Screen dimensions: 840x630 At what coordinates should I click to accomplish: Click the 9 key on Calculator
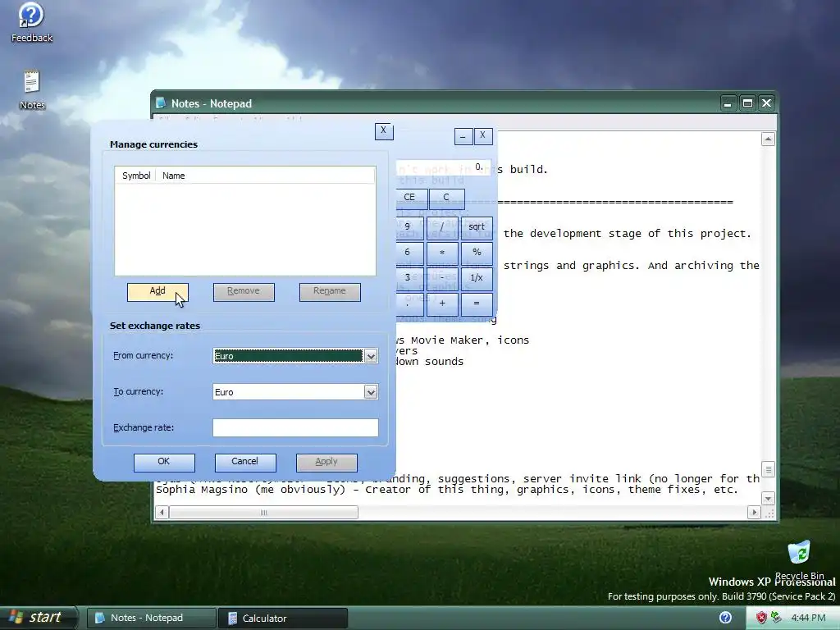point(409,227)
